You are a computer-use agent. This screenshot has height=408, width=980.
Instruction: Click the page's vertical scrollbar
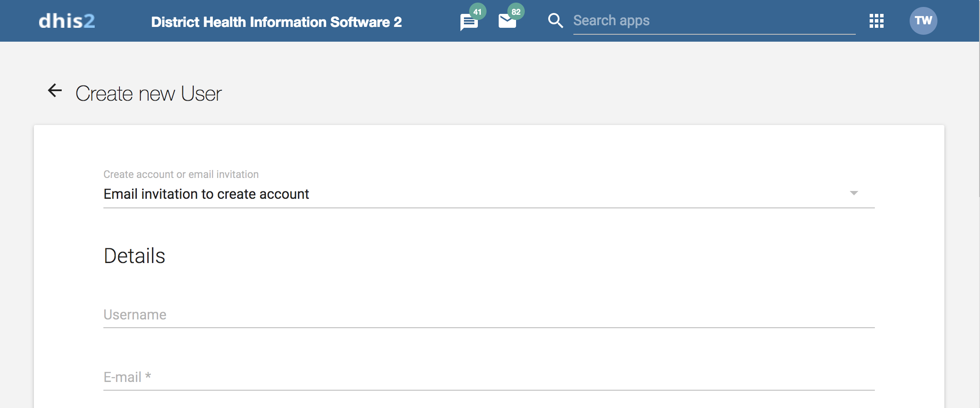978,130
